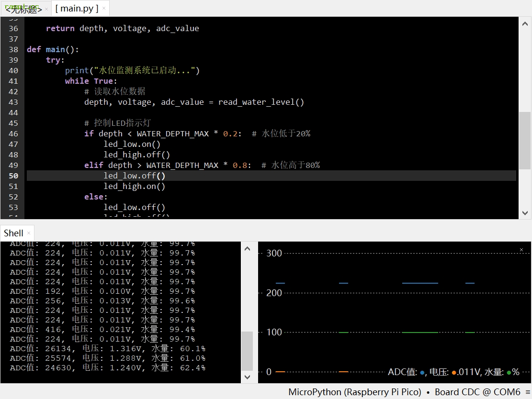Image resolution: width=532 pixels, height=399 pixels.
Task: Select the main.py editor tab
Action: pyautogui.click(x=77, y=9)
